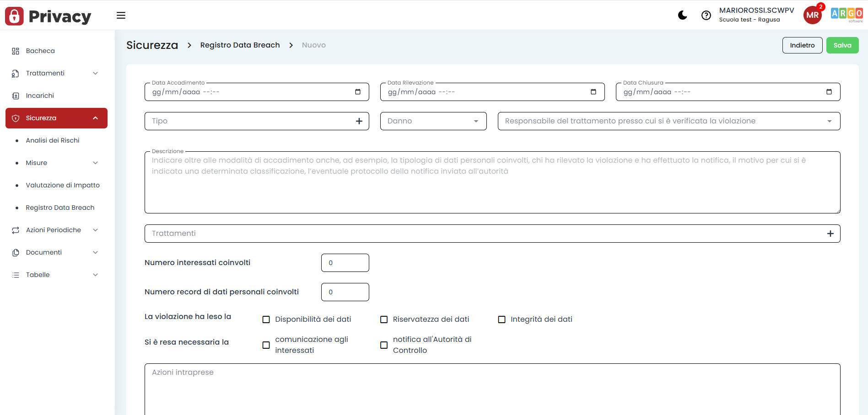This screenshot has width=868, height=415.
Task: Go to Bacheca in sidebar
Action: pyautogui.click(x=40, y=51)
